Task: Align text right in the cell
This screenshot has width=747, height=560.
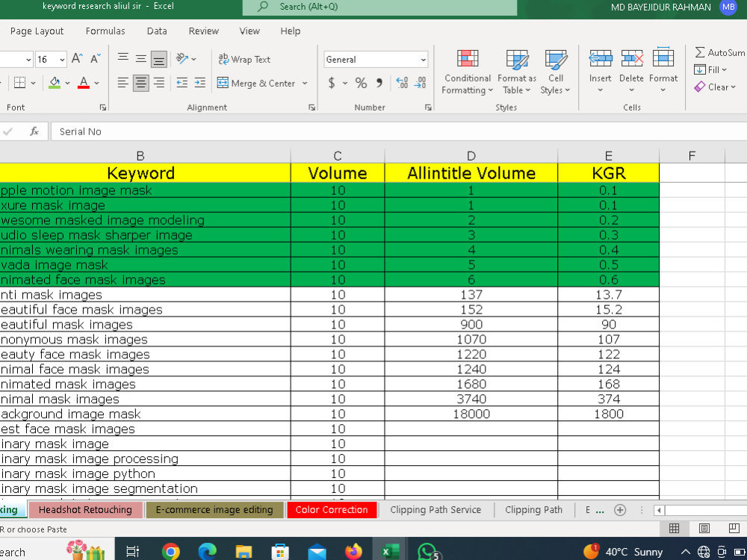Action: tap(158, 83)
